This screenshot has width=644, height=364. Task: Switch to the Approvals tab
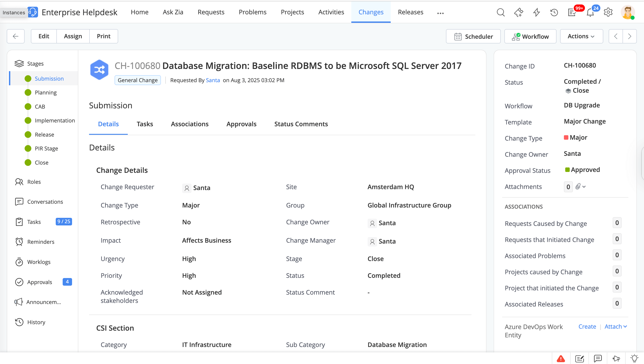[x=241, y=124]
